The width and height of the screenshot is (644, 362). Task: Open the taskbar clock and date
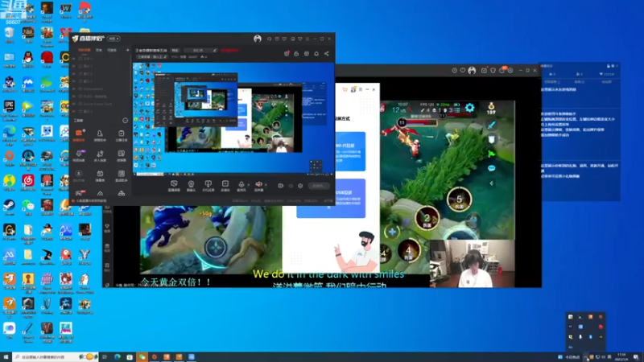[x=621, y=357]
